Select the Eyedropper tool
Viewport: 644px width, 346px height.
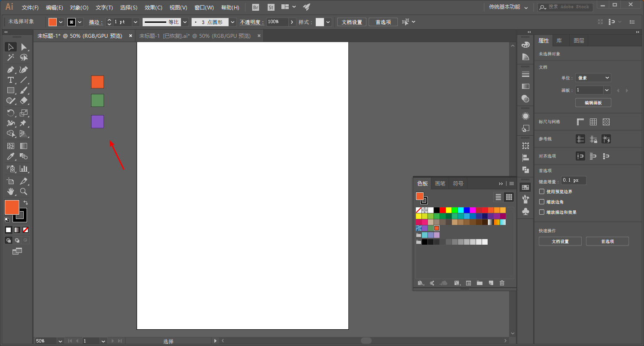pyautogui.click(x=11, y=157)
